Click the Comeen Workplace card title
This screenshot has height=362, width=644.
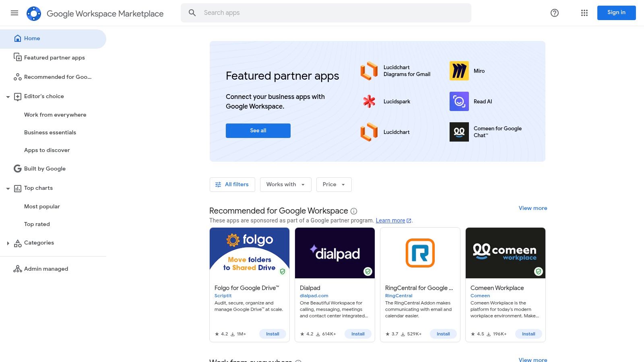[497, 288]
